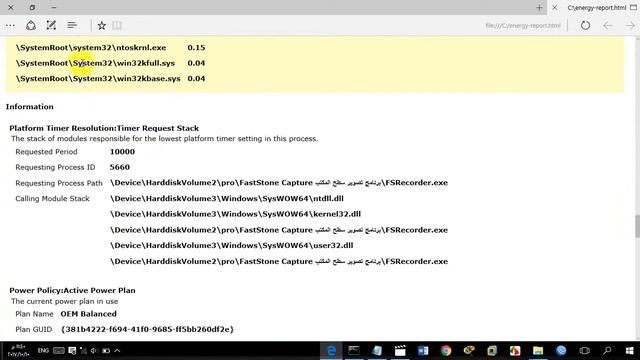
Task: Open Microsoft Edge from the taskbar
Action: [331, 351]
